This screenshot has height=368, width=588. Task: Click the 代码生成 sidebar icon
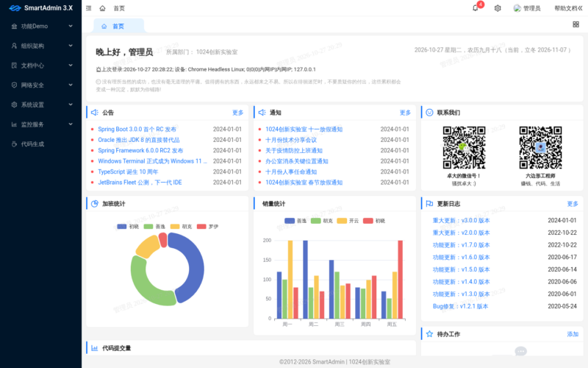[14, 144]
